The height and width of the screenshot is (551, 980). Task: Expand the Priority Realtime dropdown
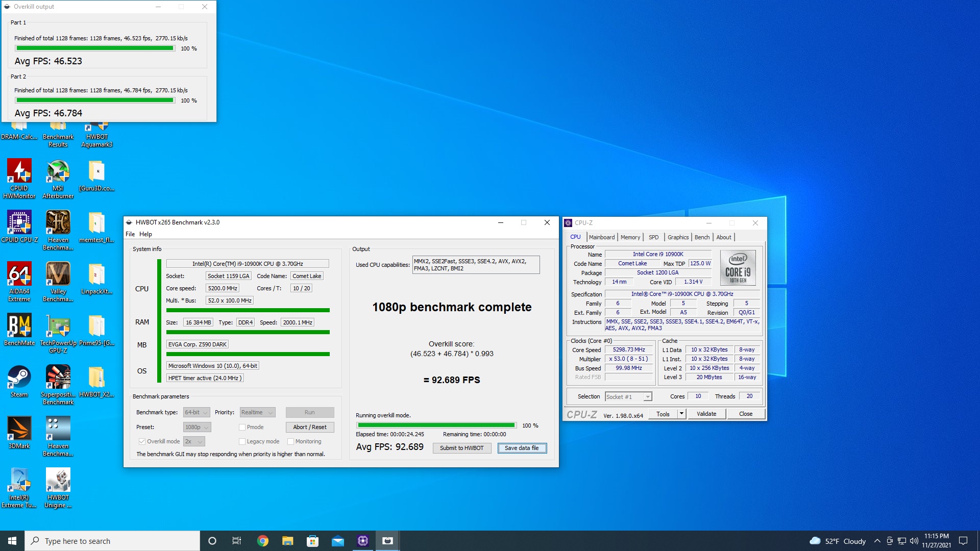tap(258, 412)
